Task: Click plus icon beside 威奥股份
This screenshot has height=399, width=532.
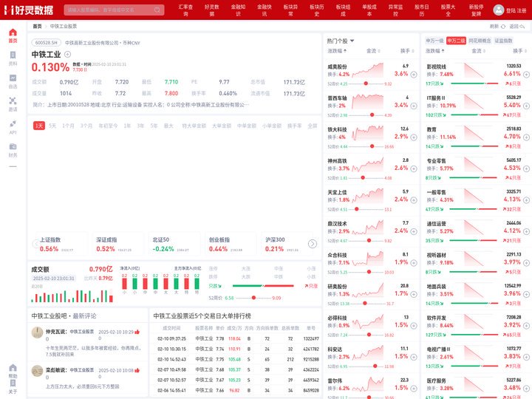Action: click(x=414, y=75)
